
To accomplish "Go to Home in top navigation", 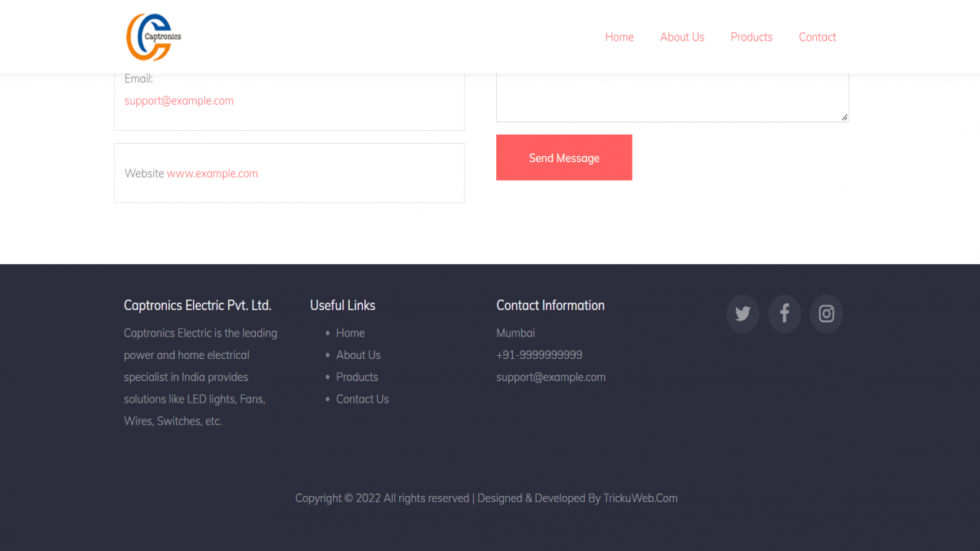I will [x=619, y=37].
